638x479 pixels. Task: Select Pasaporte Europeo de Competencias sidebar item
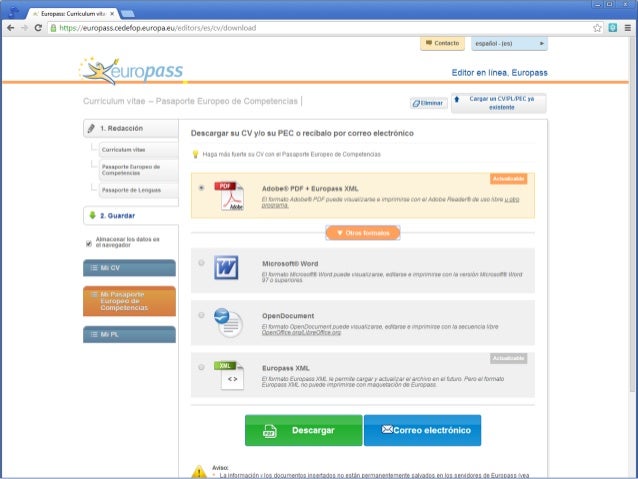pyautogui.click(x=138, y=170)
